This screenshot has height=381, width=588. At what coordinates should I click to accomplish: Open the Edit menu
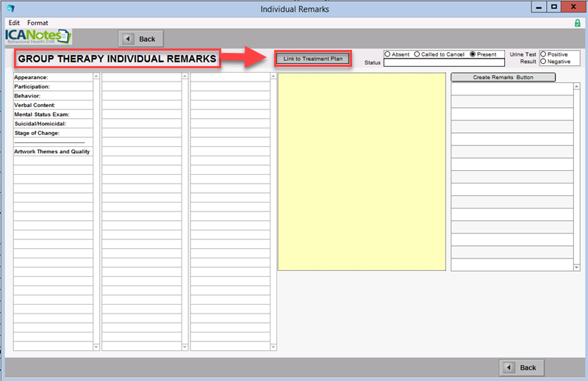[x=14, y=23]
